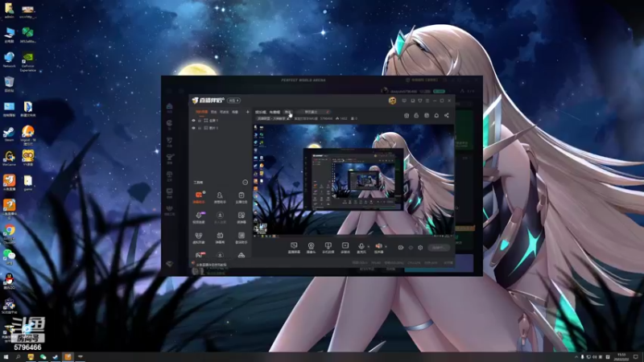Image resolution: width=644 pixels, height=362 pixels.
Task: Open the WeChat icon in the taskbar
Action: (43, 357)
